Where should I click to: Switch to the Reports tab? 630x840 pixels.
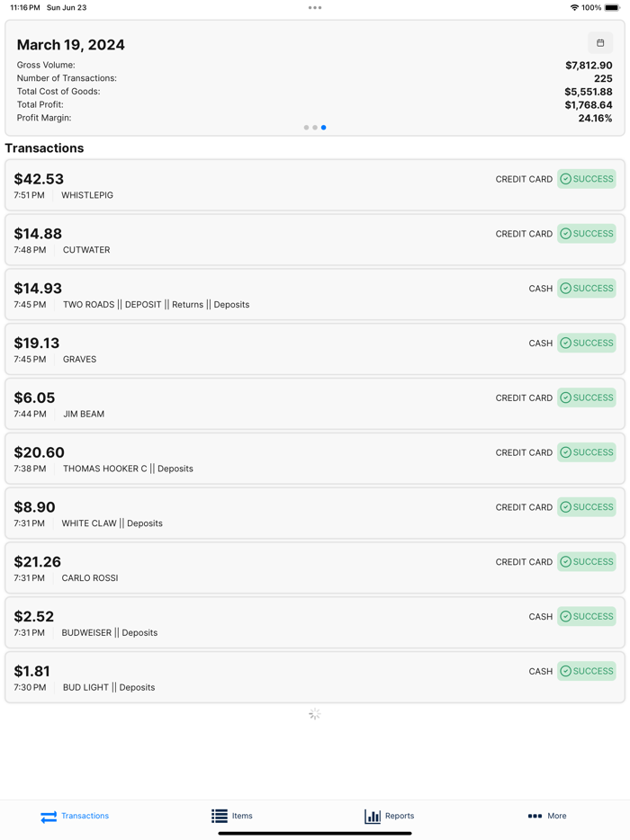(x=389, y=816)
